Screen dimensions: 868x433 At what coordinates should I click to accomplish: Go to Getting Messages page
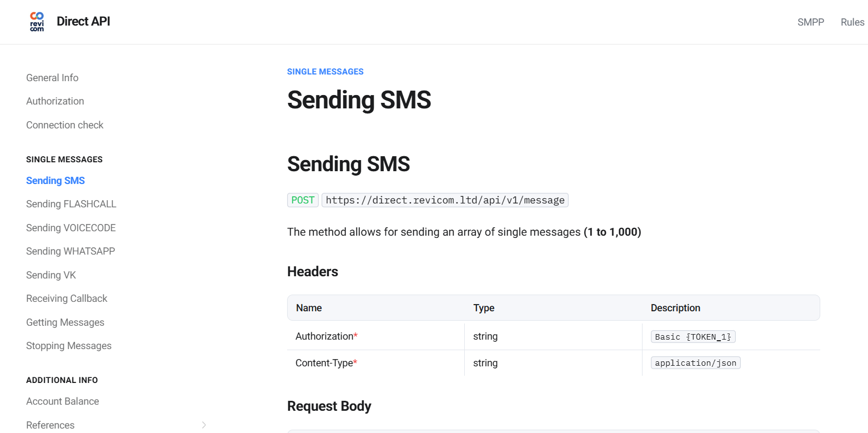click(x=65, y=322)
